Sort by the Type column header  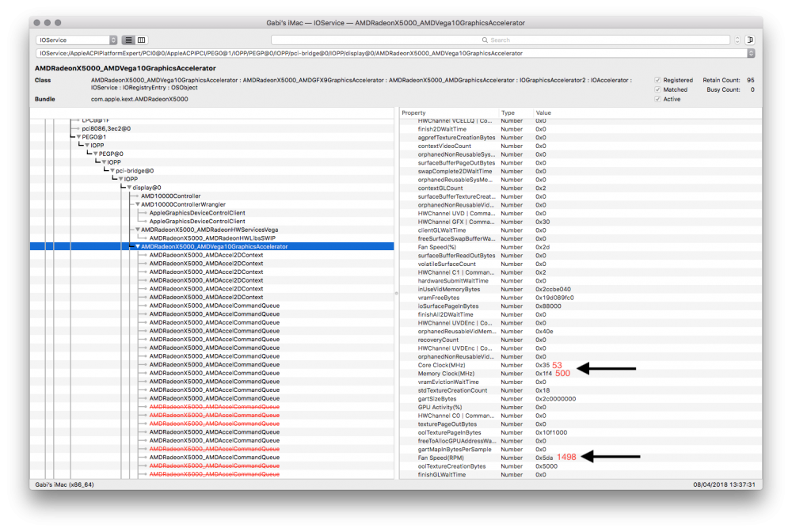click(x=516, y=112)
